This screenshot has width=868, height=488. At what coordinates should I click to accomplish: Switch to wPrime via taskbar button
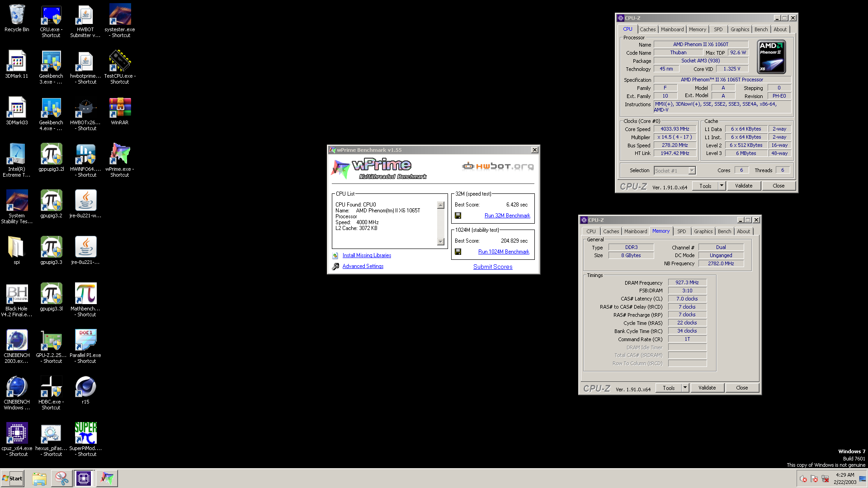[x=107, y=479]
